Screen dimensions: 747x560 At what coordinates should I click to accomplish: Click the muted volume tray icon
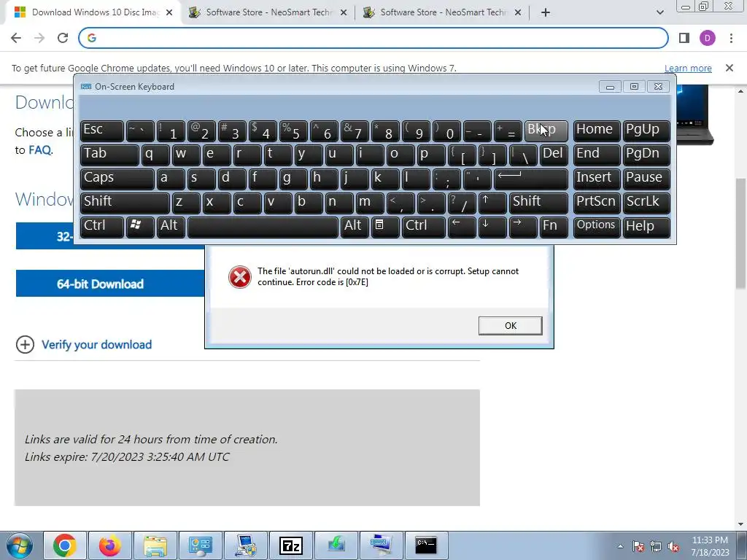coord(673,546)
